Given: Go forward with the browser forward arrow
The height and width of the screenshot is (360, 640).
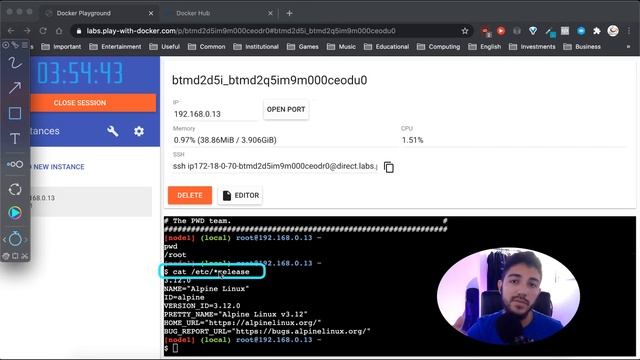Looking at the screenshot, I should click(27, 31).
